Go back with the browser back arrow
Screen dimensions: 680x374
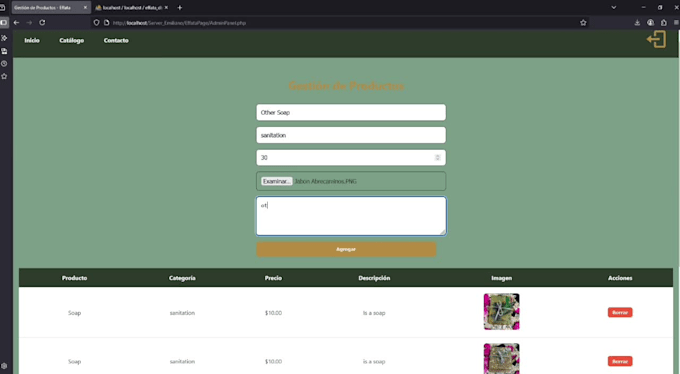(16, 23)
